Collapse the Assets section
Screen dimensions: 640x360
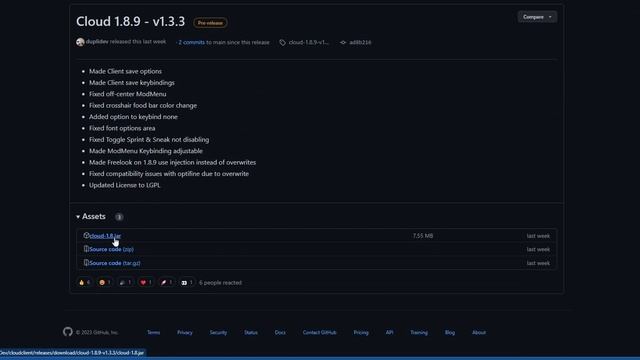(x=91, y=216)
